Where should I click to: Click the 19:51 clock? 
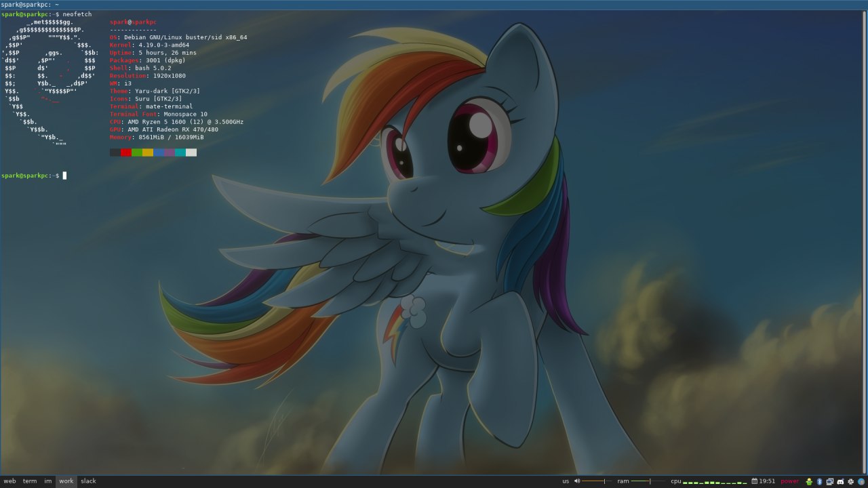[767, 481]
